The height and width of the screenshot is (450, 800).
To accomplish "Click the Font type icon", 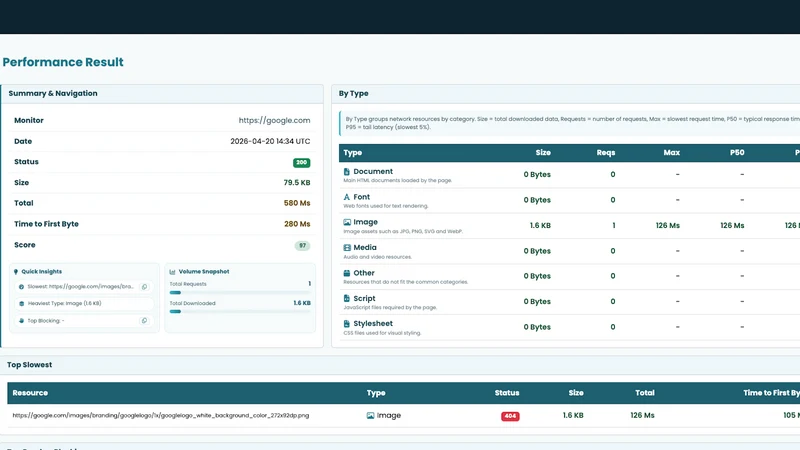I will [346, 197].
